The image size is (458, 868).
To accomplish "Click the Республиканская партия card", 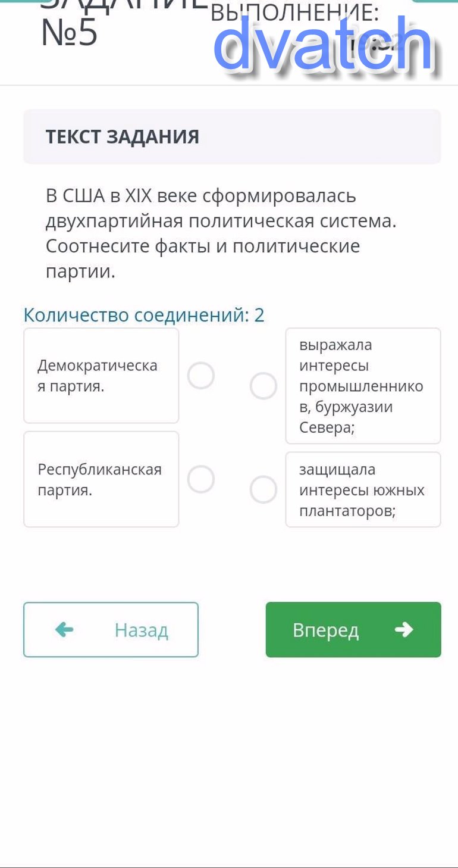I will tap(101, 479).
